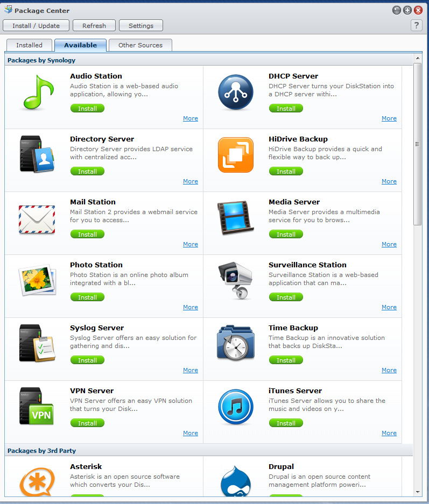Screen dimensions: 429x504
Task: Install VPN Server
Action: coord(88,423)
